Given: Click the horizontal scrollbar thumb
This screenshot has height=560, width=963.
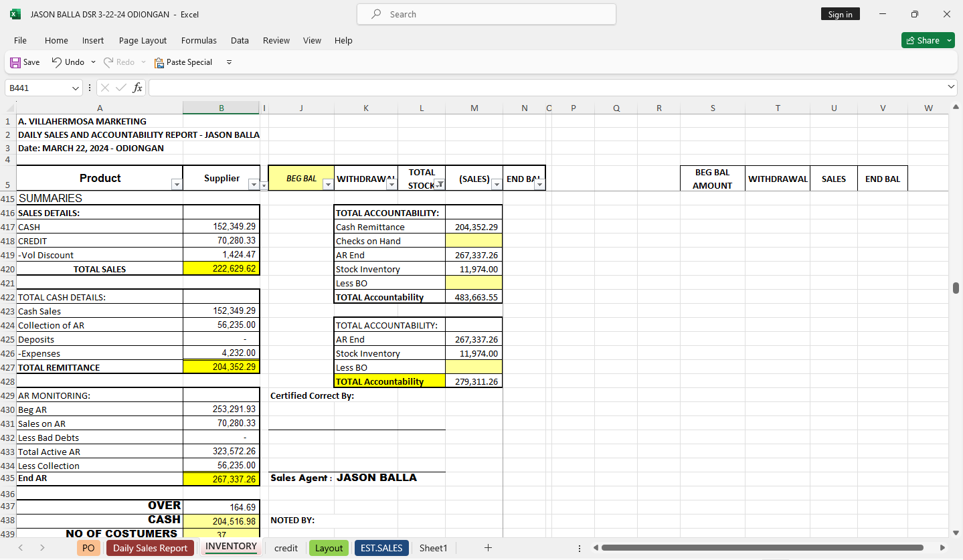Looking at the screenshot, I should click(762, 548).
